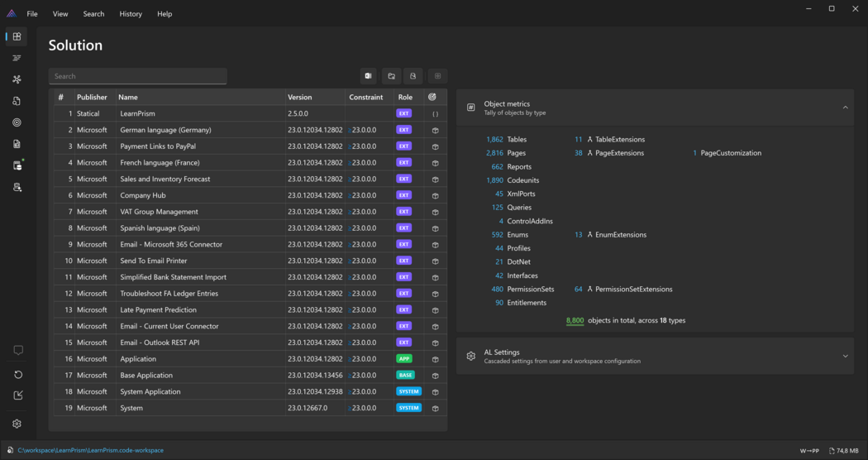Viewport: 868px width, 460px height.
Task: Open the database sidebar icon with green dot
Action: click(x=17, y=165)
